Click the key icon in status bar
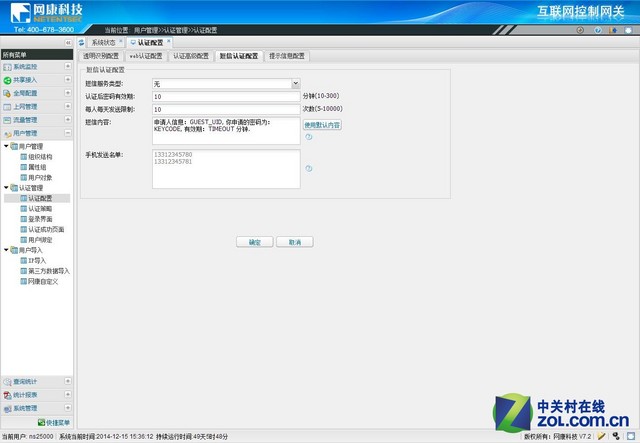640x443 pixels. pos(616,436)
